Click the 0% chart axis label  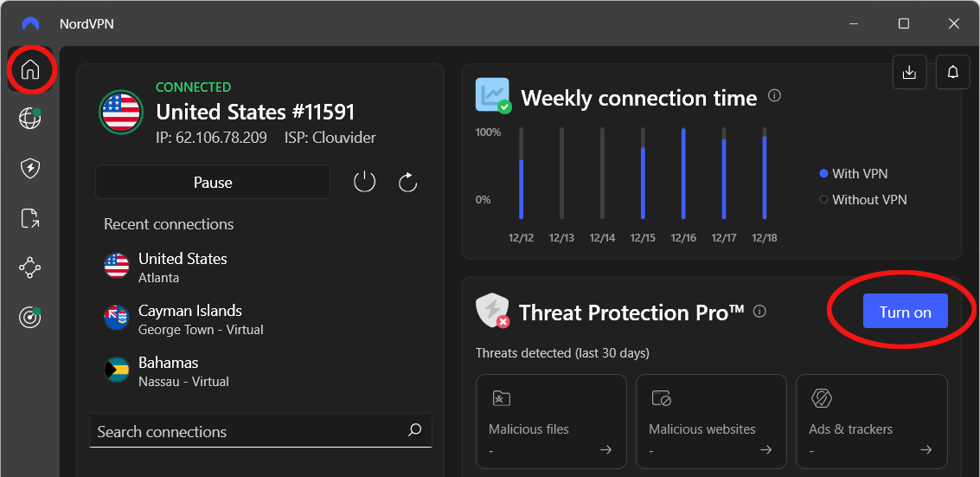pos(484,199)
